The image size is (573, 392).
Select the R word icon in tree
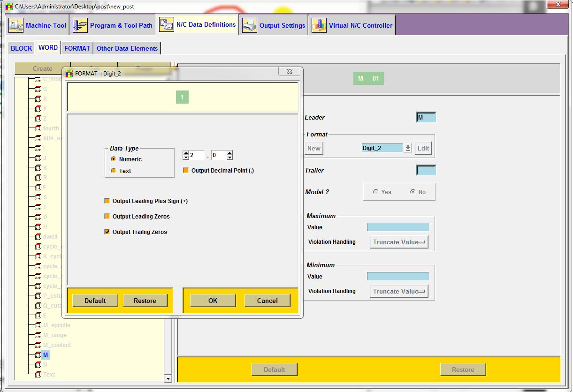[x=38, y=178]
